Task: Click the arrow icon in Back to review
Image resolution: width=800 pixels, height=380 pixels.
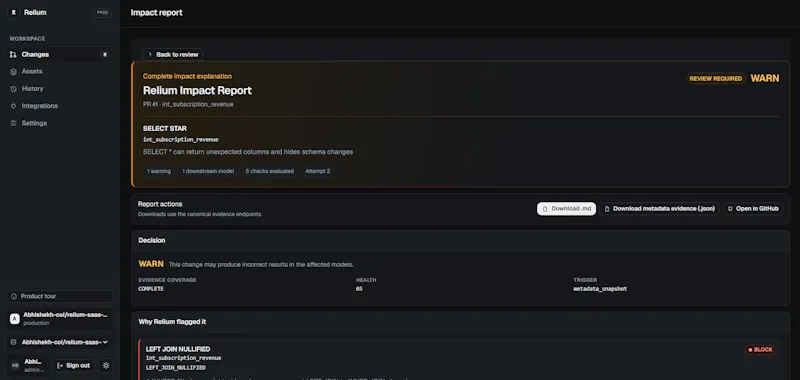Action: tap(150, 55)
